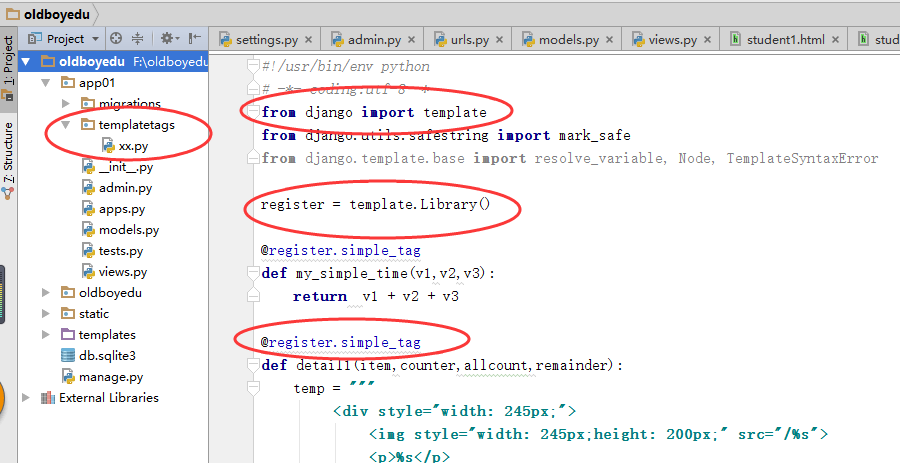Image resolution: width=900 pixels, height=463 pixels.
Task: Switch to the student1.html tab
Action: tap(785, 40)
